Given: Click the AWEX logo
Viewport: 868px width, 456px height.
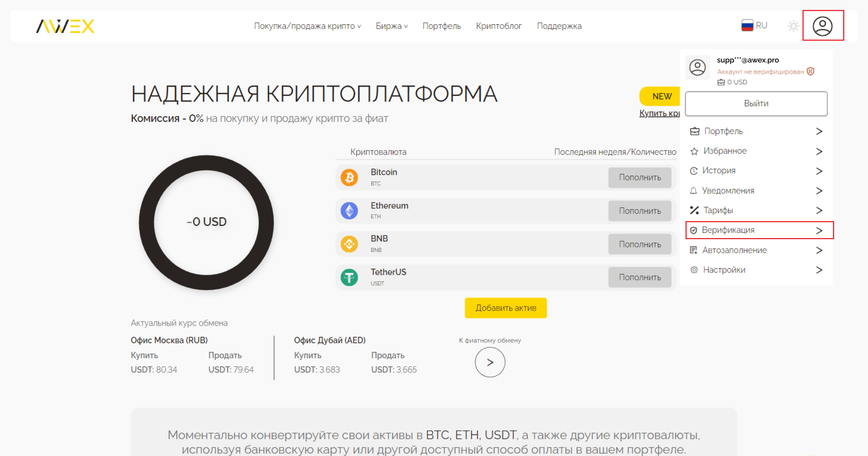Looking at the screenshot, I should point(65,26).
